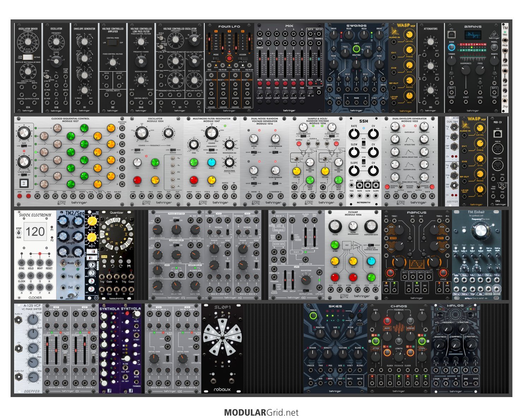Toggle the Phase Shifter EFFECT off/on switch
523x420 pixels.
click(x=176, y=220)
